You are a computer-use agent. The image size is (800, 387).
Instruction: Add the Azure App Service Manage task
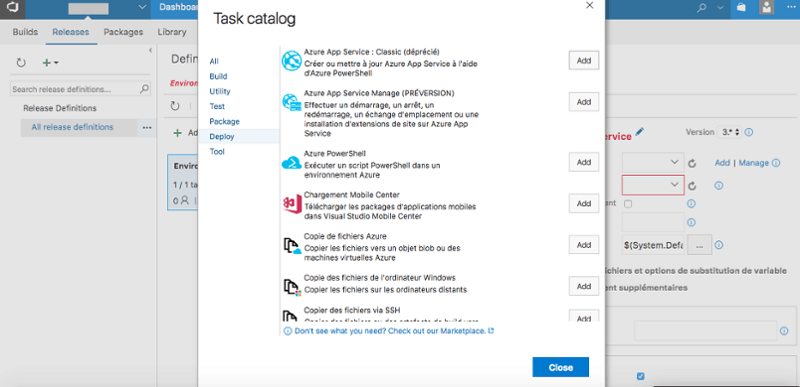(x=584, y=102)
